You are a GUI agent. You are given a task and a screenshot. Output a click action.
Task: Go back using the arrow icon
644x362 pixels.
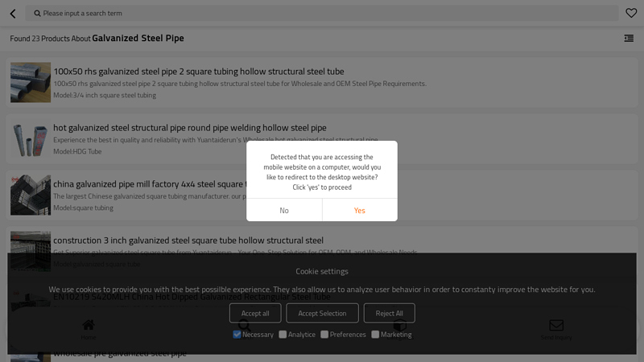click(13, 14)
